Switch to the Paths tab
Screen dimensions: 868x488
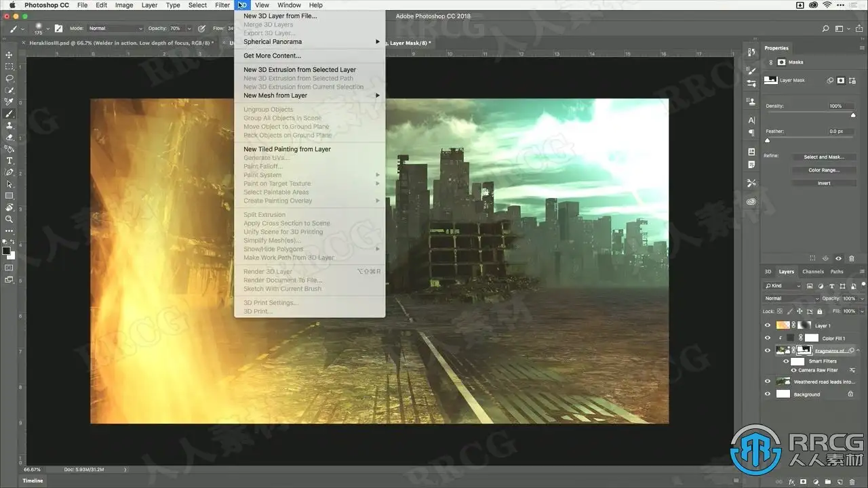click(x=837, y=272)
